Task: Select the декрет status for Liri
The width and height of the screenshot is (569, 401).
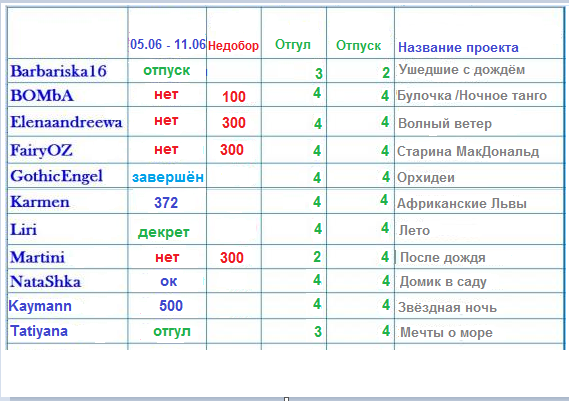Action: 164,232
